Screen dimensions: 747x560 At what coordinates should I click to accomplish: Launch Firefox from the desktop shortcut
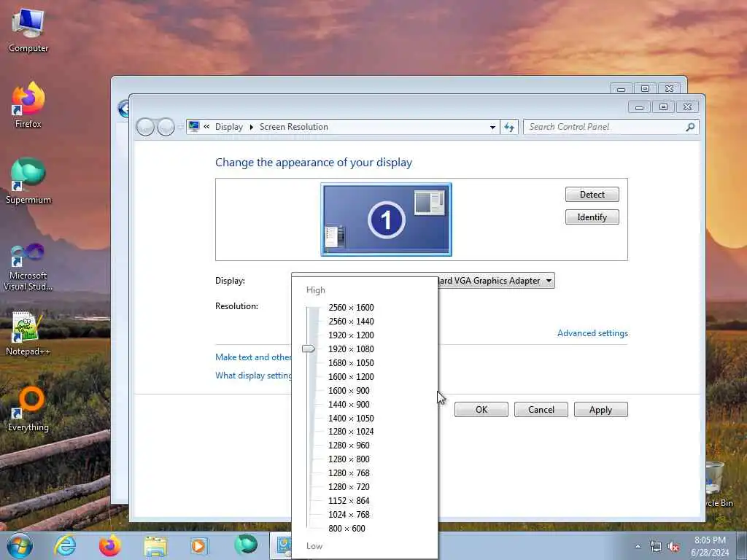pos(28,105)
